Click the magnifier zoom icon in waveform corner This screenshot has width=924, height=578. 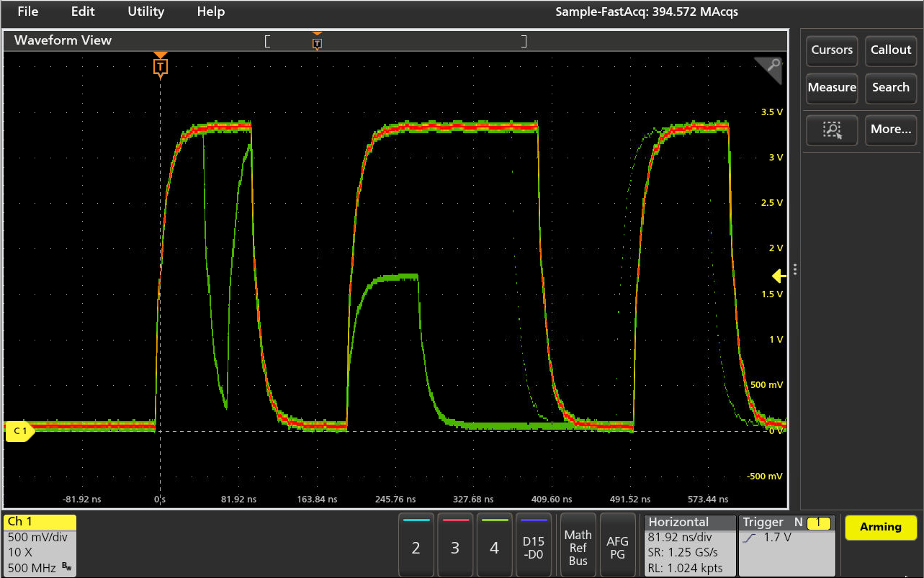click(x=773, y=67)
